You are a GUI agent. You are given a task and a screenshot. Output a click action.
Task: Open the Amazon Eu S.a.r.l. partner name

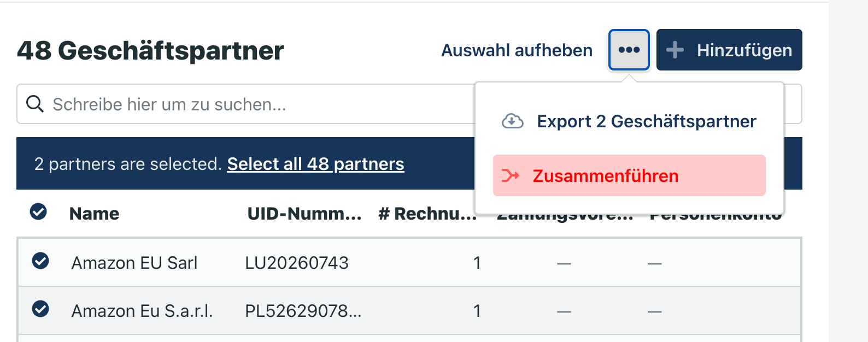pos(142,311)
